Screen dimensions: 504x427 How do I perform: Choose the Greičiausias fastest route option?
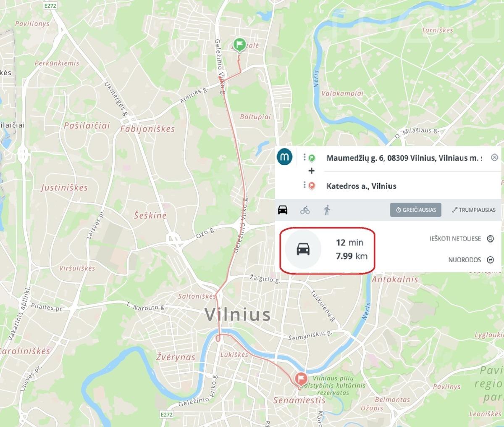click(415, 210)
